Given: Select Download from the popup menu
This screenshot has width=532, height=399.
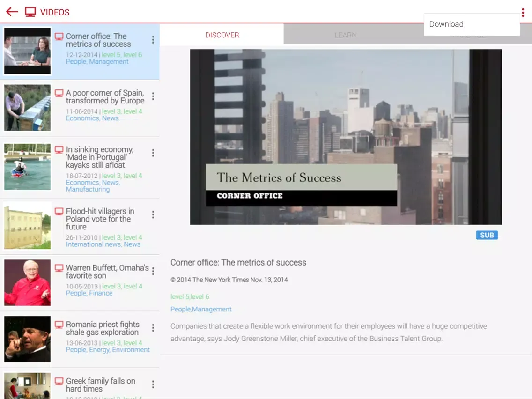Looking at the screenshot, I should (446, 24).
